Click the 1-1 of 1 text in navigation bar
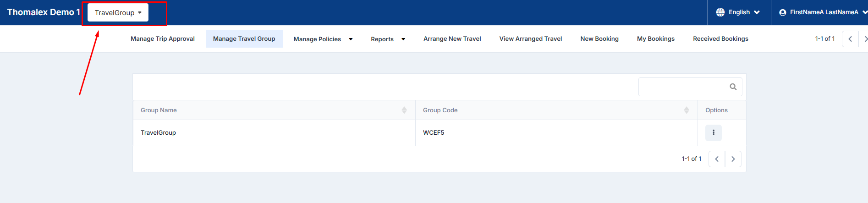Viewport: 868px width, 203px height. click(x=825, y=38)
